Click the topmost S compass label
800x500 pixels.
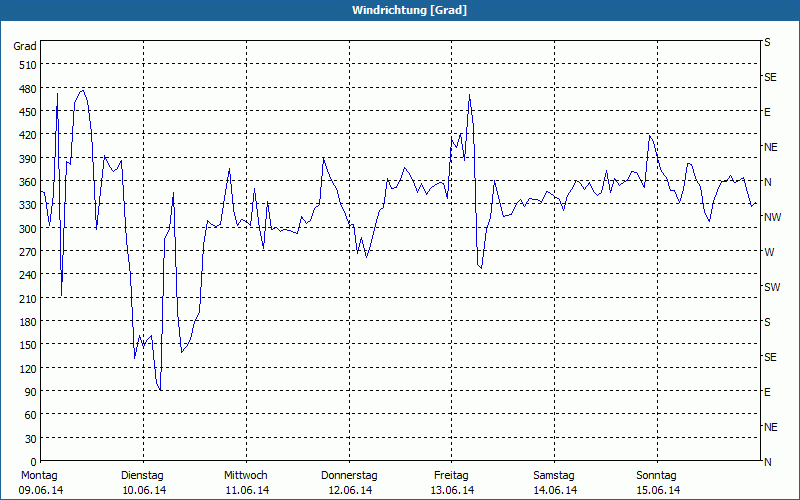point(767,42)
